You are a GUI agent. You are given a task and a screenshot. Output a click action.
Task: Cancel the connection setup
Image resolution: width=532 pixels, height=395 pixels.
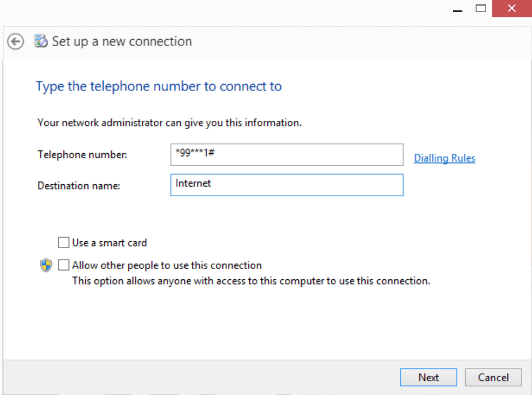click(x=493, y=377)
